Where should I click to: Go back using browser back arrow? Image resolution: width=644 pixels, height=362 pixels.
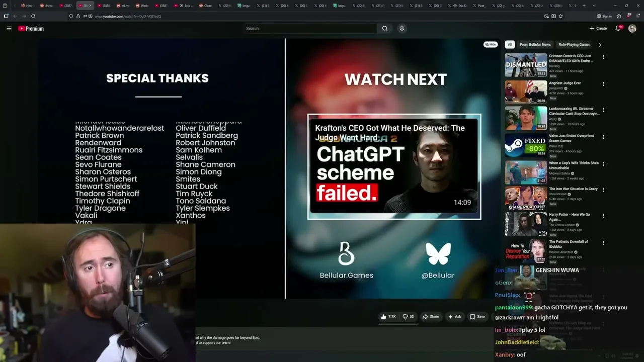(15, 16)
